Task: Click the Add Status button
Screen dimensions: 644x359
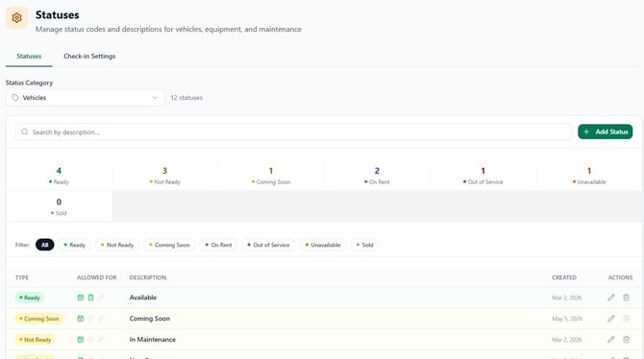Action: (605, 132)
